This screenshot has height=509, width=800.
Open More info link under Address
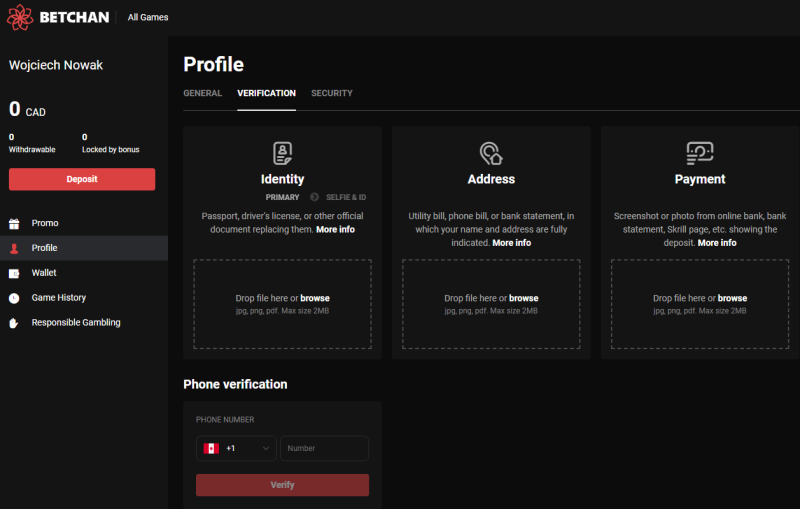pos(511,243)
